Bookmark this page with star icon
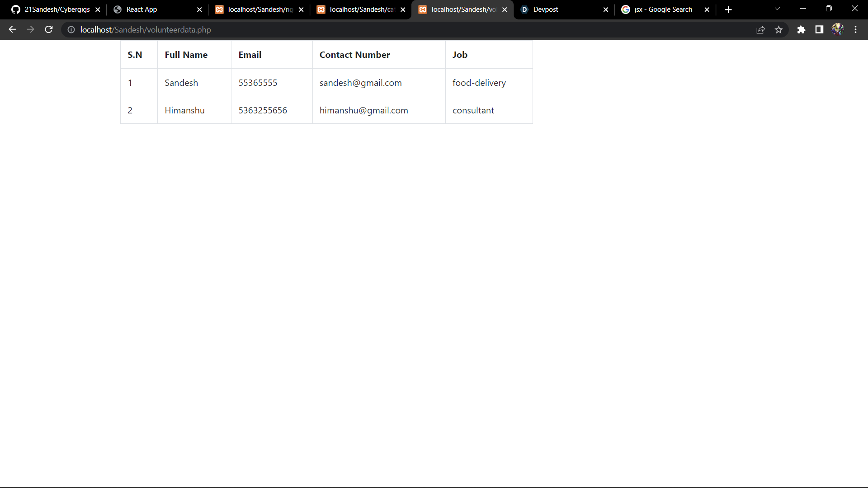Screen dimensions: 868x488 (778, 30)
